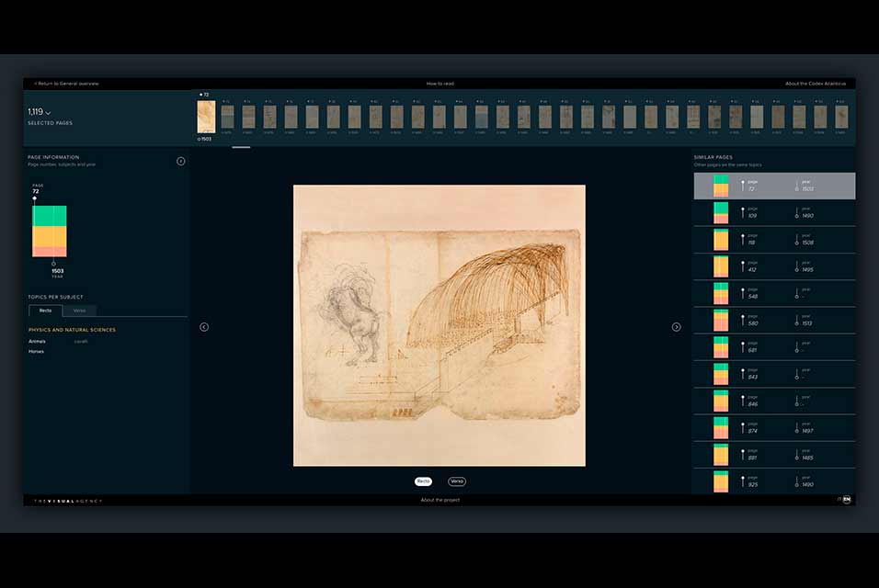Return to General overview
Image resolution: width=879 pixels, height=588 pixels.
pos(66,84)
